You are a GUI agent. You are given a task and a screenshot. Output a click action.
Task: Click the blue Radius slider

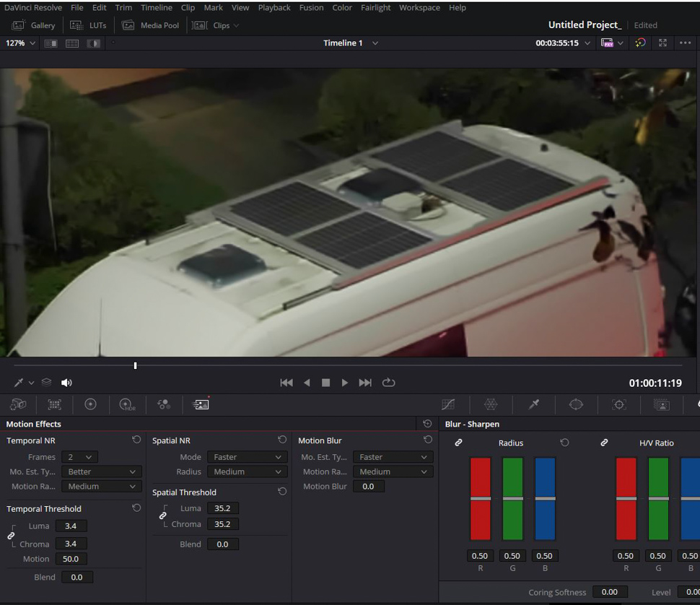(x=545, y=498)
